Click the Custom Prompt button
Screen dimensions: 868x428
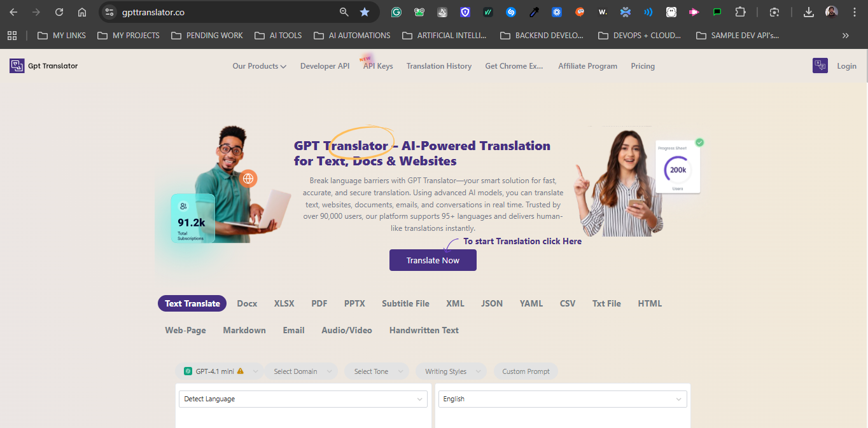point(526,371)
